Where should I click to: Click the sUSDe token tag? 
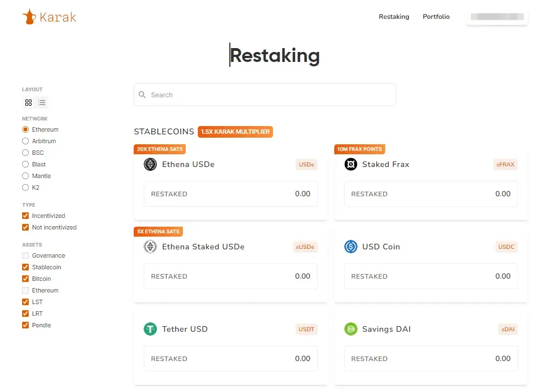306,247
